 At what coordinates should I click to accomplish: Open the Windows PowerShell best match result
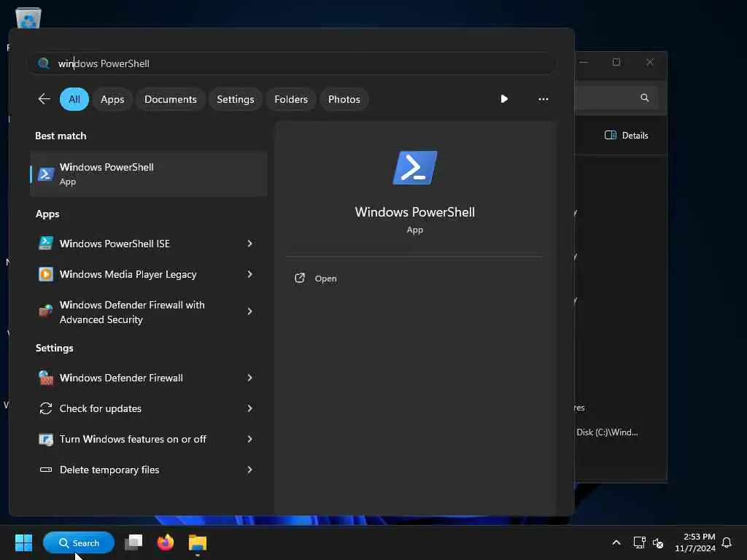(x=148, y=174)
